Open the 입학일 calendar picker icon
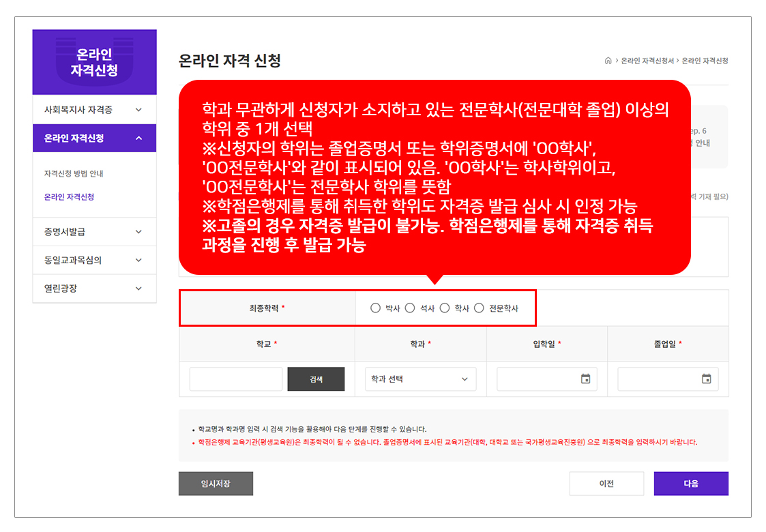This screenshot has height=532, width=766. [585, 379]
